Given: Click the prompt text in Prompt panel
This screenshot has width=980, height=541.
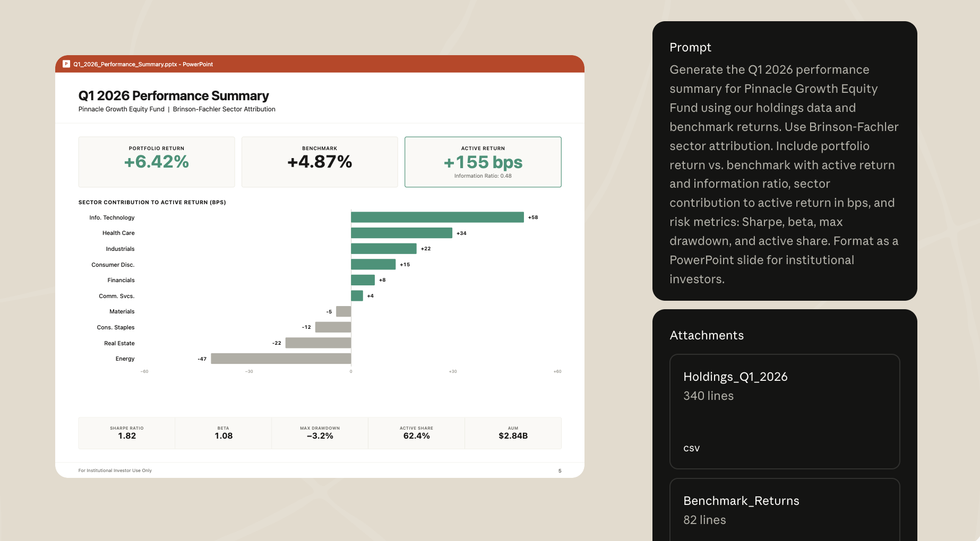Looking at the screenshot, I should tap(784, 174).
